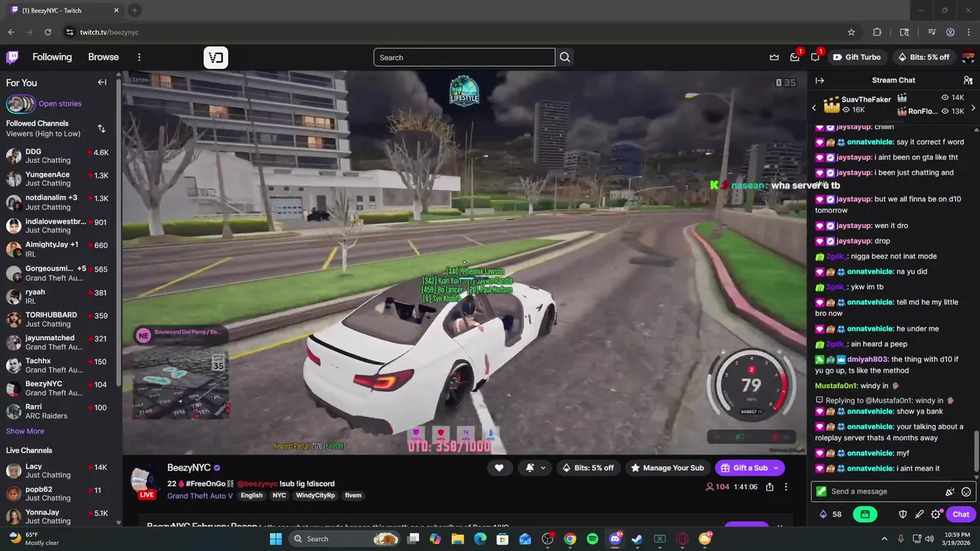
Task: Send message with purple Chat button
Action: (961, 514)
